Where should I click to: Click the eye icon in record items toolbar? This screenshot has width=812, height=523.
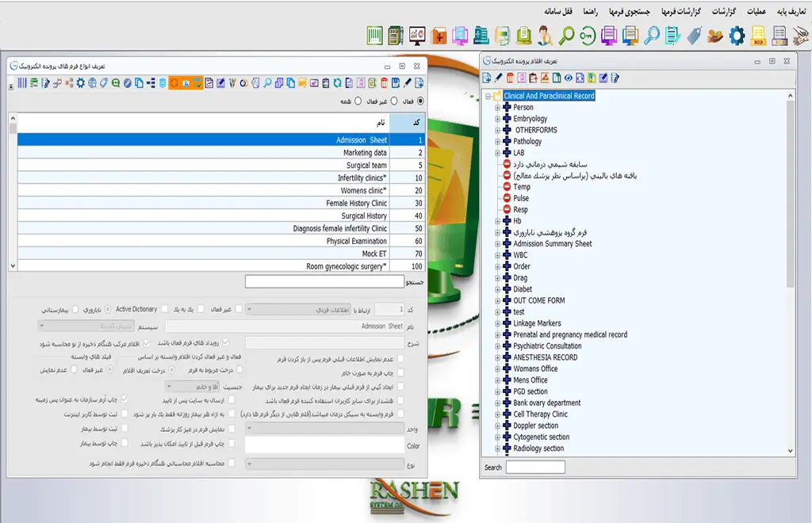[569, 78]
